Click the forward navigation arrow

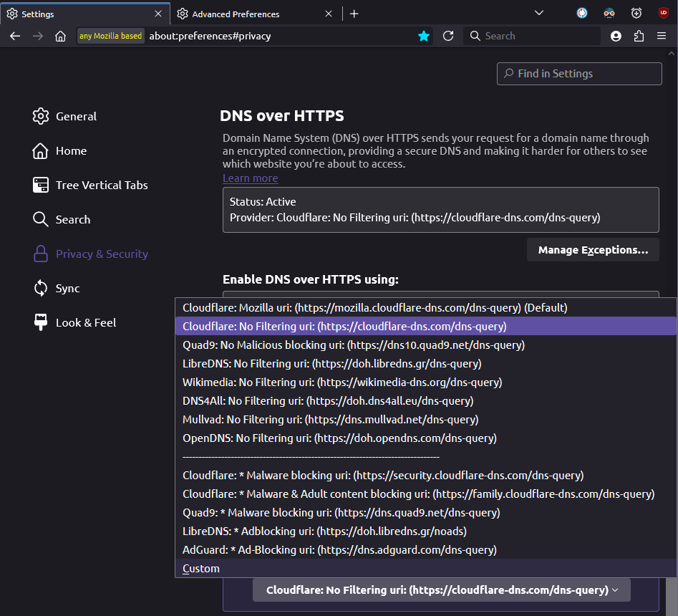[x=38, y=36]
